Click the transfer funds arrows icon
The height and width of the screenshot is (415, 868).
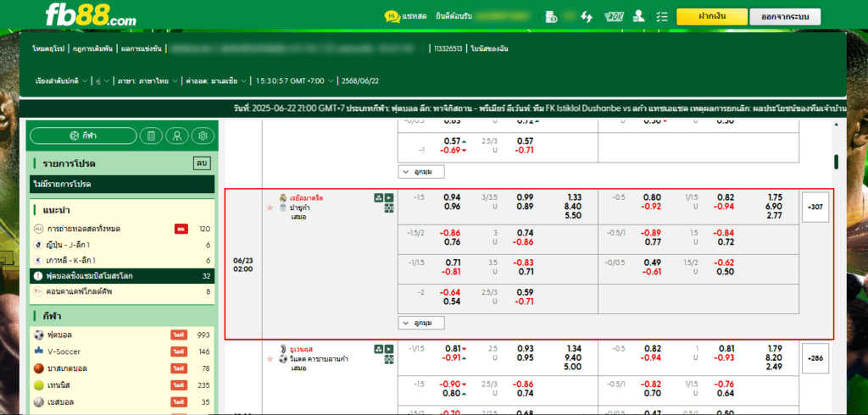point(587,17)
